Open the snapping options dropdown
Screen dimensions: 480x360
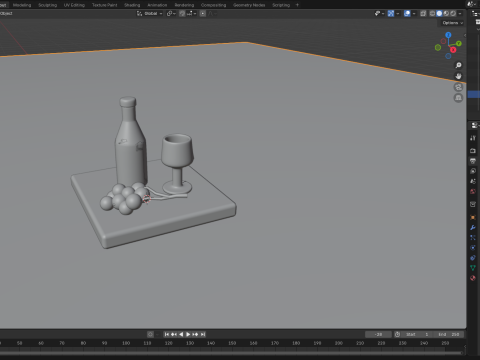(192, 14)
